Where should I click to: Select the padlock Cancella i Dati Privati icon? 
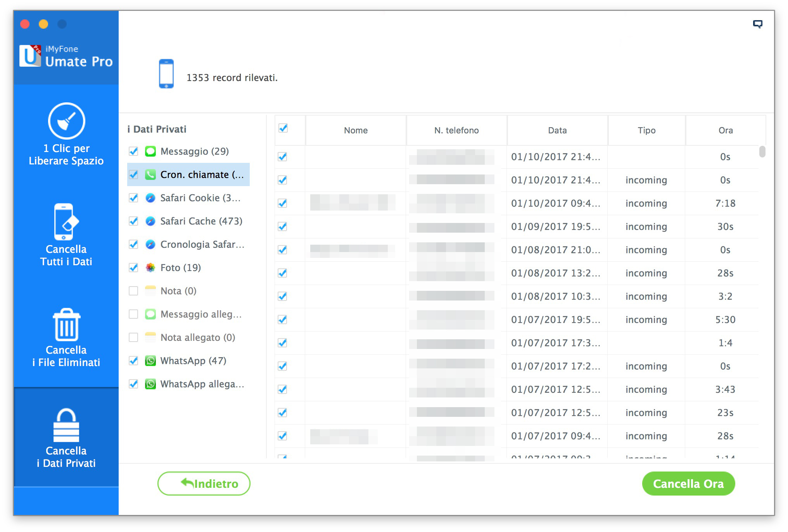66,426
